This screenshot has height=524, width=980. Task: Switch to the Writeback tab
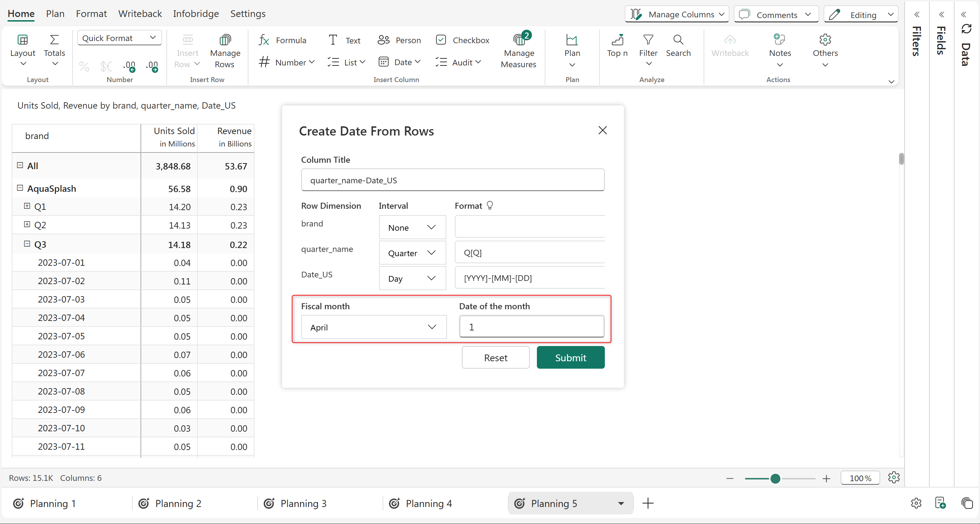[139, 14]
